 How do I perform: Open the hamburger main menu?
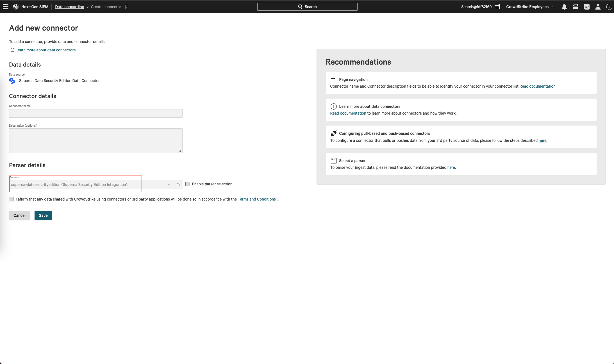pyautogui.click(x=6, y=7)
